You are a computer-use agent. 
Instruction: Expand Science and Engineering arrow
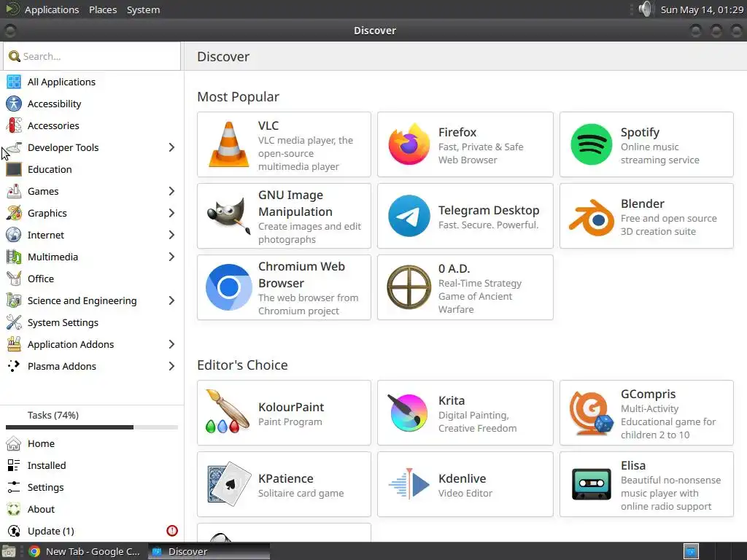171,300
